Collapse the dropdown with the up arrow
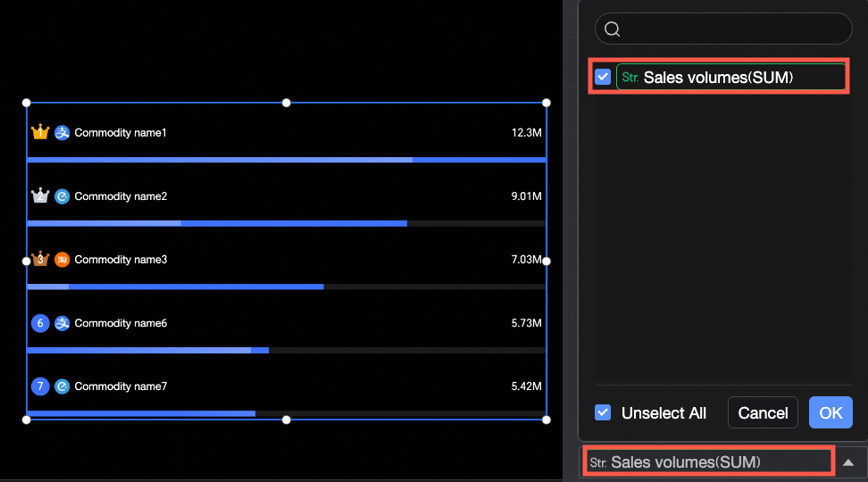This screenshot has height=482, width=868. tap(848, 462)
